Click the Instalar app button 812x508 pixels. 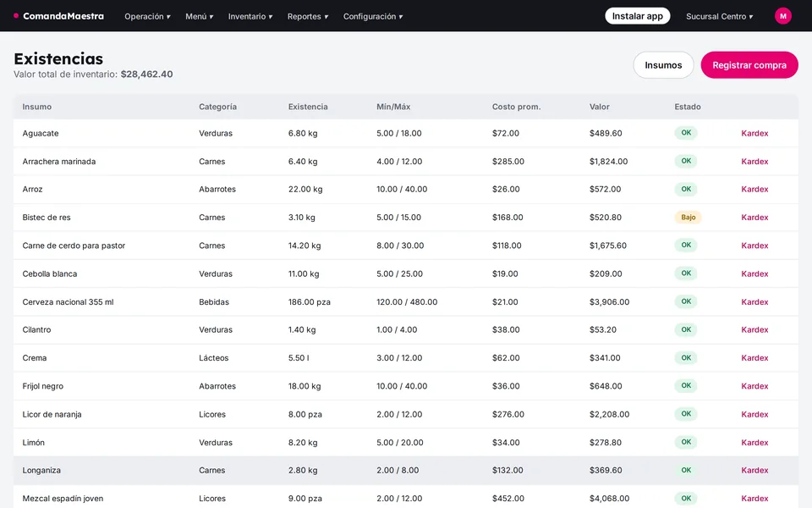(x=638, y=16)
